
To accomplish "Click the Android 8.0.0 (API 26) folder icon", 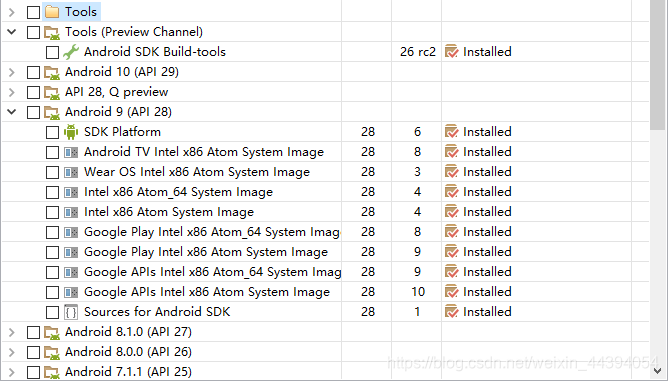I will [x=52, y=352].
